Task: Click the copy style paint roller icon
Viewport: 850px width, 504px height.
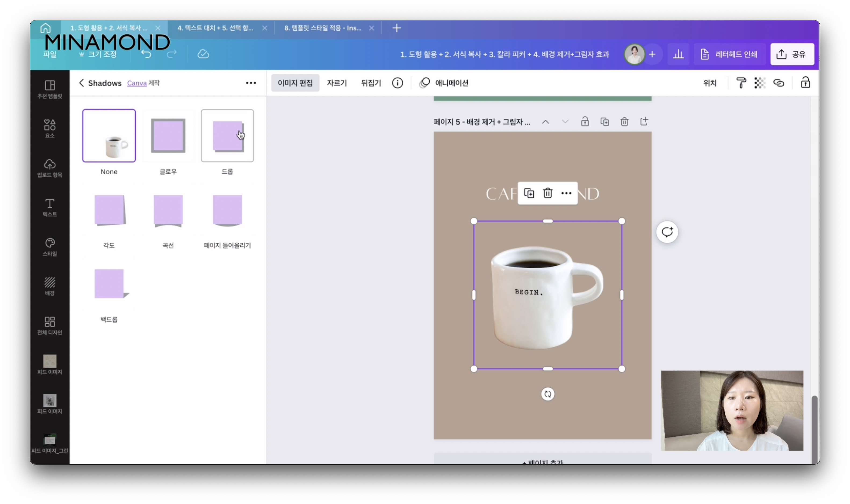Action: coord(741,83)
